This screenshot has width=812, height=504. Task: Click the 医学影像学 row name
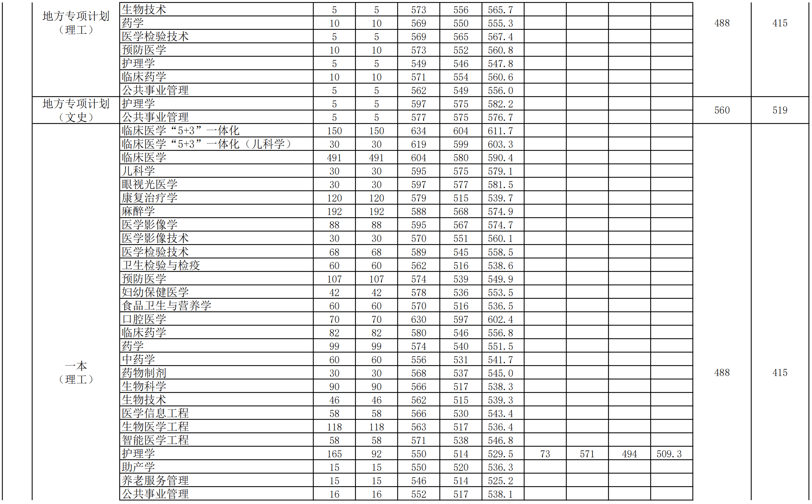click(x=149, y=225)
